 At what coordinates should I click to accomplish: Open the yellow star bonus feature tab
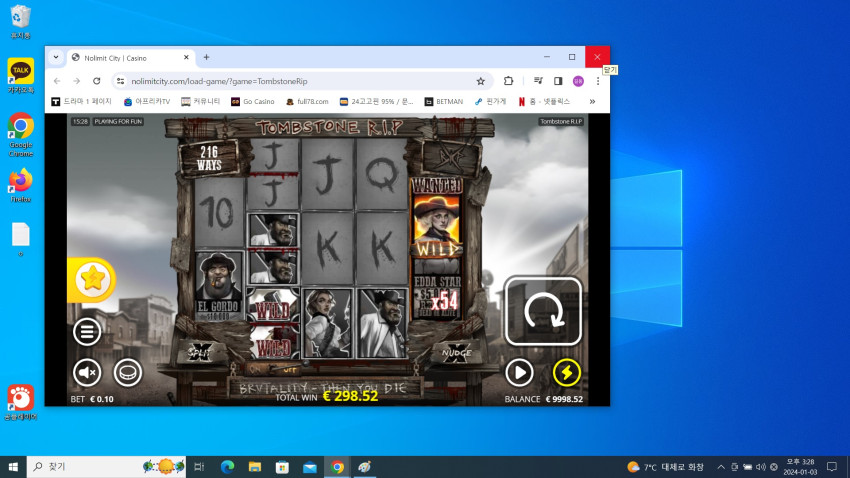coord(91,280)
